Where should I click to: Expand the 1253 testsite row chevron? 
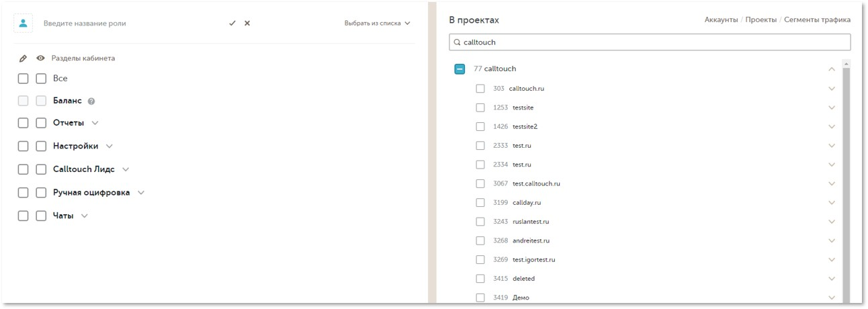(832, 107)
